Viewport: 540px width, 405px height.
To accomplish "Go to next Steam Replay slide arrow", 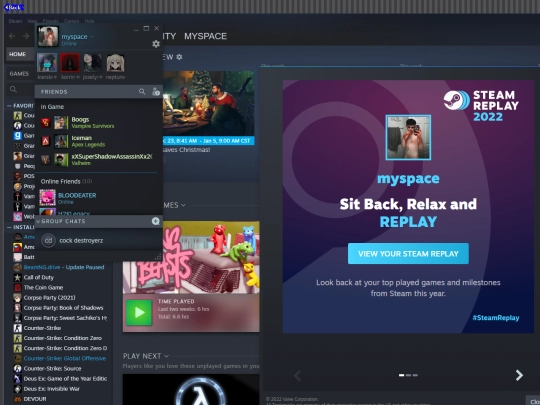I will pos(519,375).
